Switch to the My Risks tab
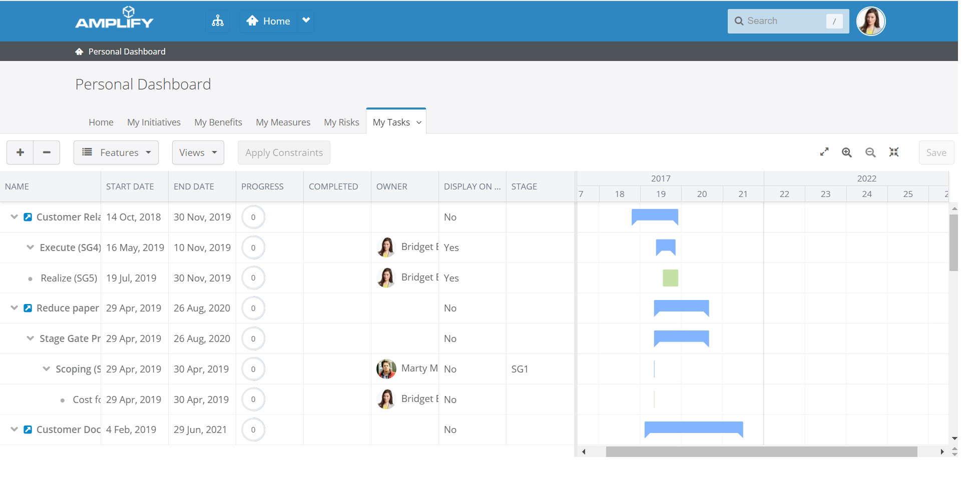This screenshot has width=980, height=484. coord(341,122)
